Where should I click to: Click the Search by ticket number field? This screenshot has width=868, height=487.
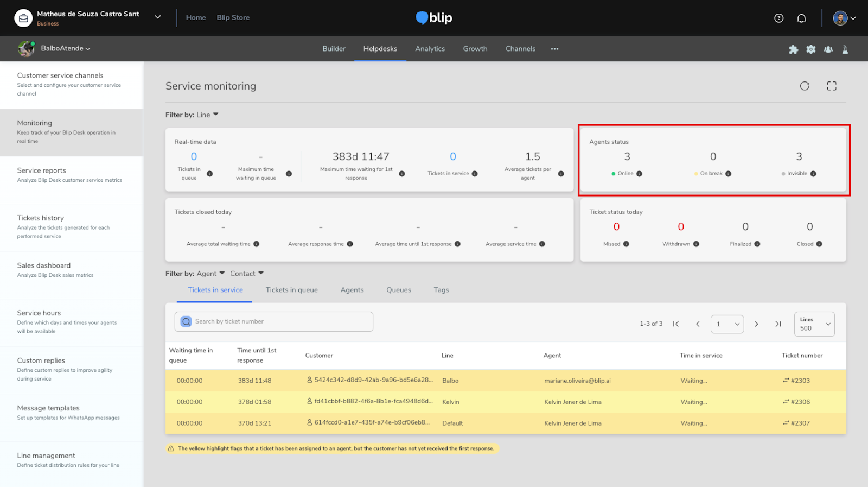[x=274, y=321]
